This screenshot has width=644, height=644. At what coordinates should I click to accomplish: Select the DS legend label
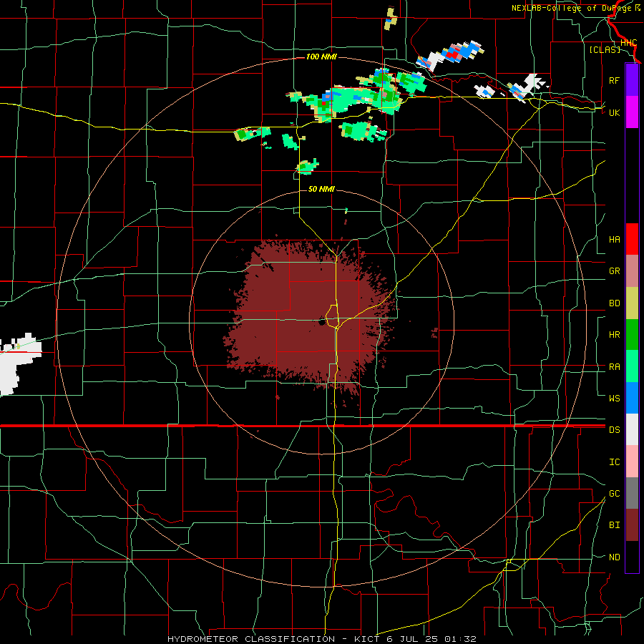coord(614,430)
